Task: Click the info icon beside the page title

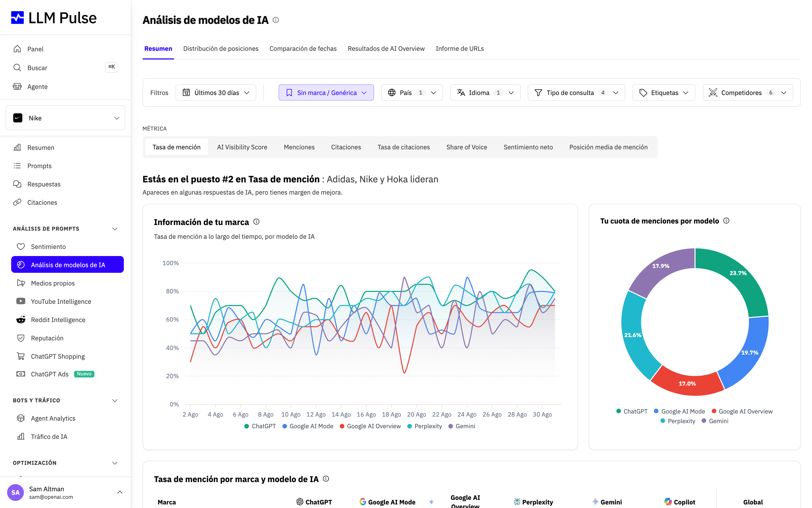Action: click(276, 20)
